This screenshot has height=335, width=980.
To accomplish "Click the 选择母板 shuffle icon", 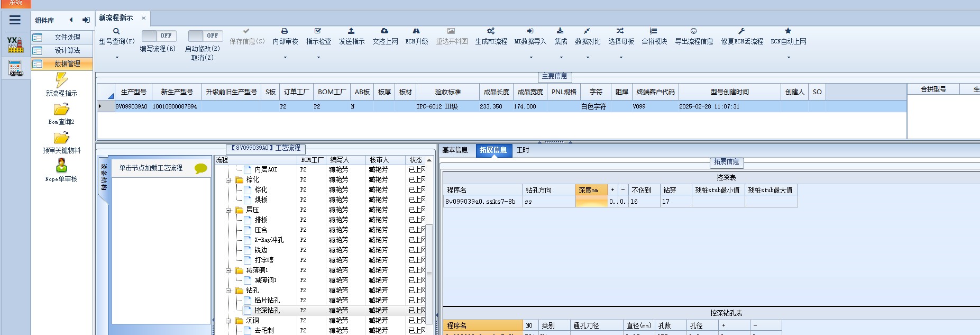I will pyautogui.click(x=620, y=31).
